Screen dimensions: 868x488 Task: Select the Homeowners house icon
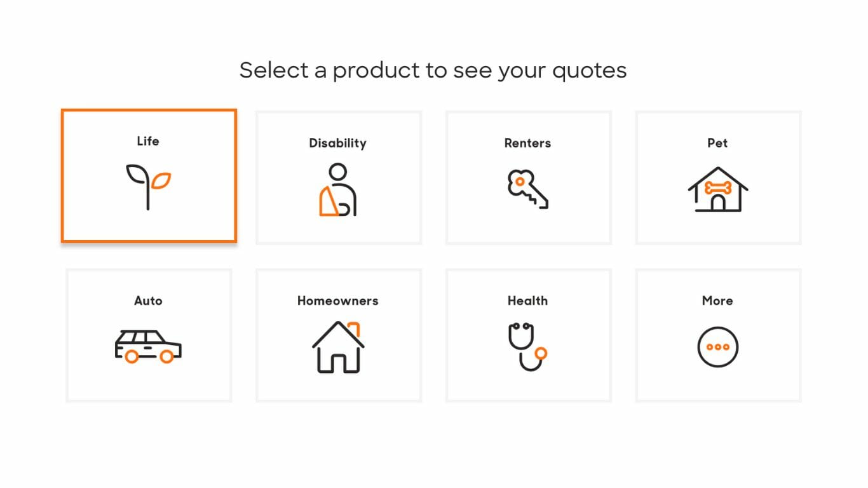point(338,347)
